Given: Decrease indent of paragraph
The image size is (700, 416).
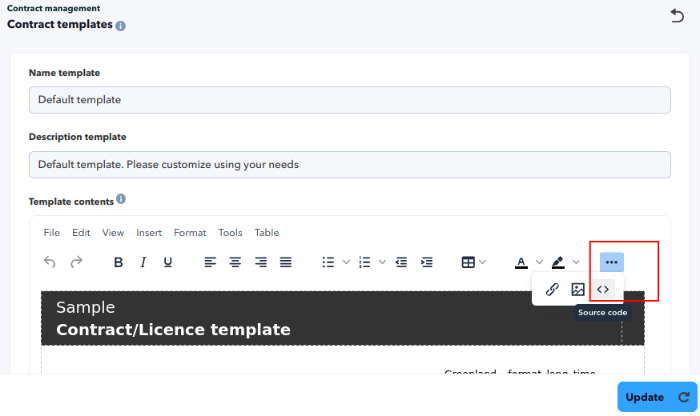Looking at the screenshot, I should (x=401, y=262).
